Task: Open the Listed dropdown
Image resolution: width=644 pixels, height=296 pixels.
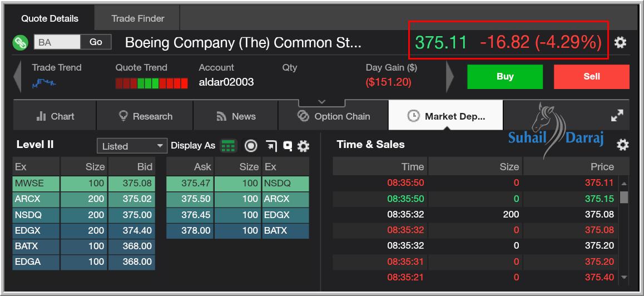Action: [x=132, y=146]
